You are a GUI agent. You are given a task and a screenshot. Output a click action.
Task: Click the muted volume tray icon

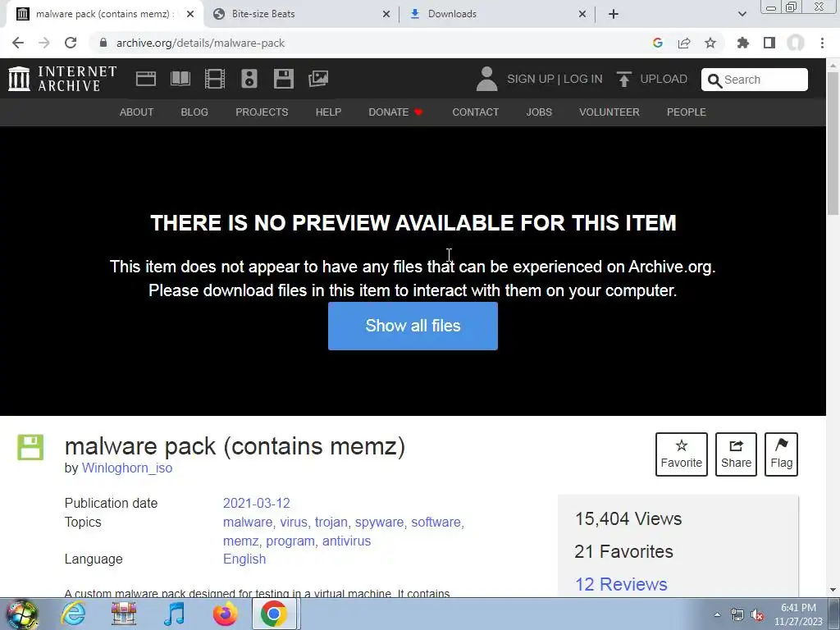tap(757, 615)
